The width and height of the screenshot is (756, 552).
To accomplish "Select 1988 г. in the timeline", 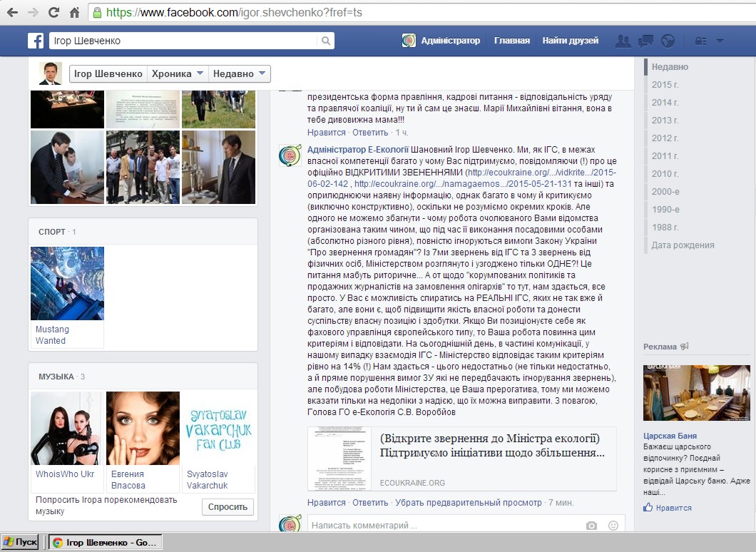I will coord(665,227).
